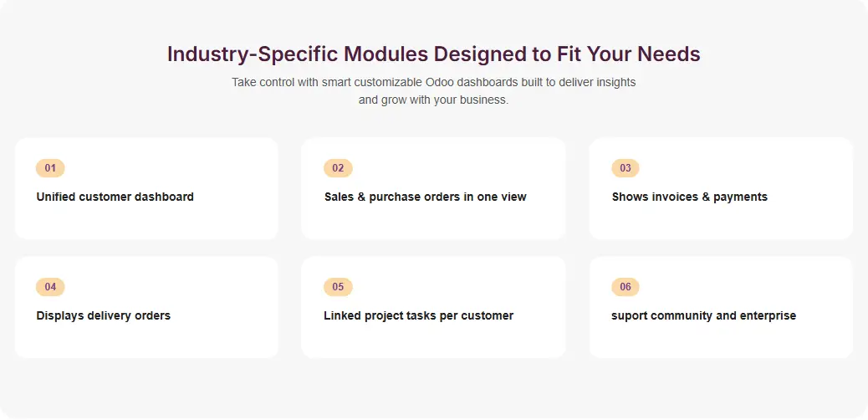The image size is (868, 420).
Task: Click the 05 number badge
Action: [338, 287]
